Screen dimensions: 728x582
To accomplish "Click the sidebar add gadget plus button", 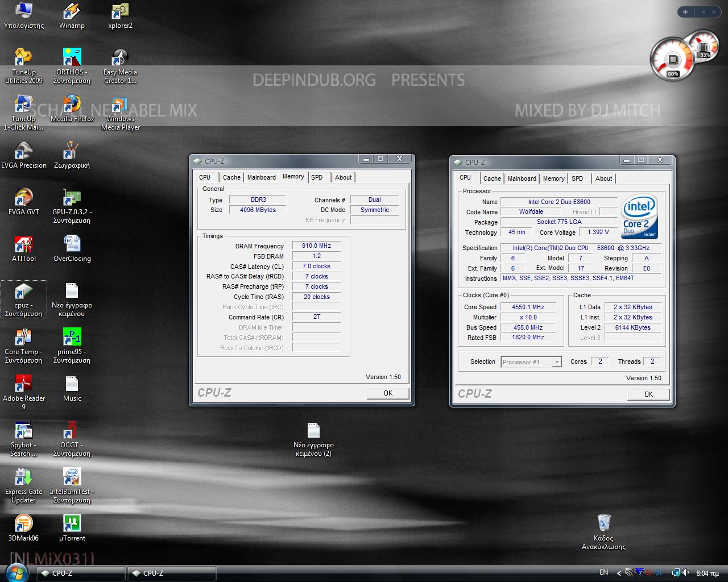I will (x=685, y=11).
